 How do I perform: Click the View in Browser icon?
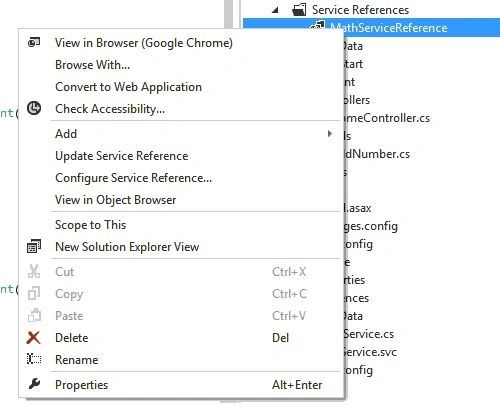pos(34,42)
